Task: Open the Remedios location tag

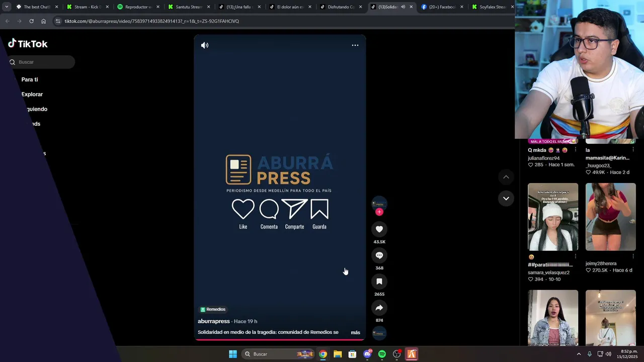Action: (x=213, y=309)
